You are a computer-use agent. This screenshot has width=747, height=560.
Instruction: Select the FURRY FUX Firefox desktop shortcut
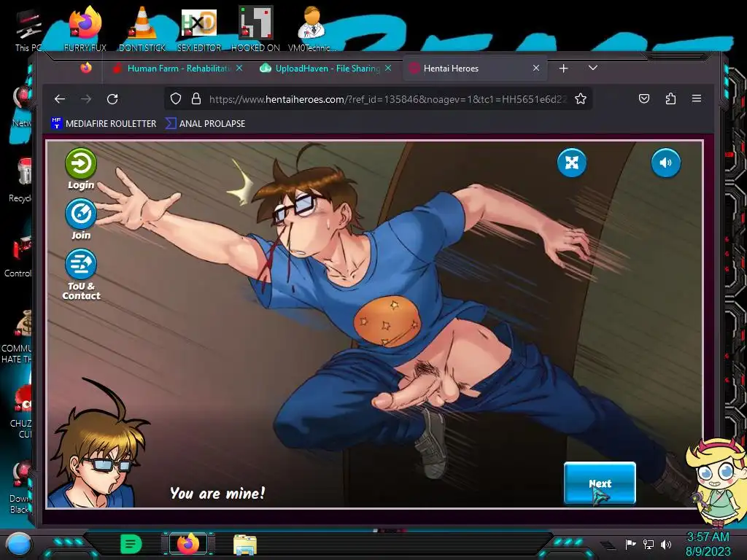click(85, 29)
